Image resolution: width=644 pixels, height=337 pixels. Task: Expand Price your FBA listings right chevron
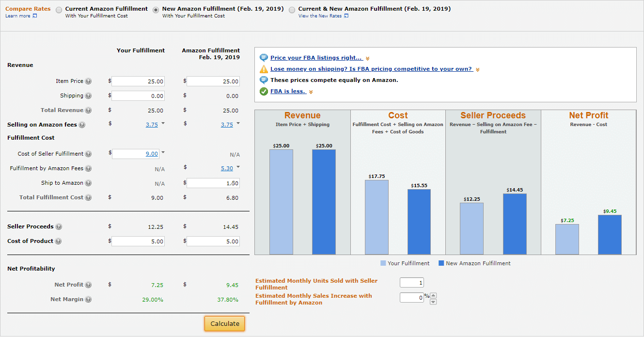coord(368,58)
